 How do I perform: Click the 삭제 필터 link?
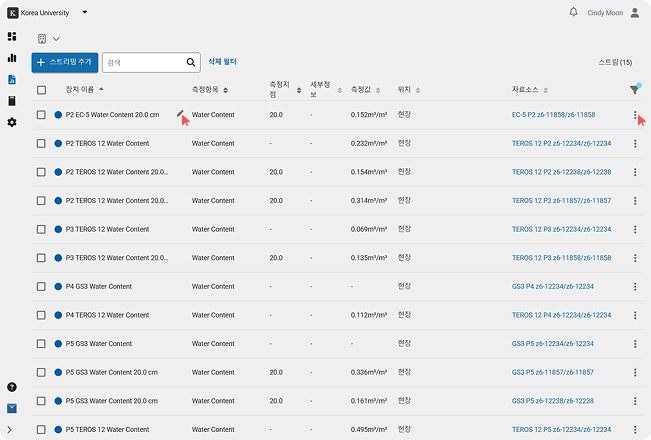222,62
